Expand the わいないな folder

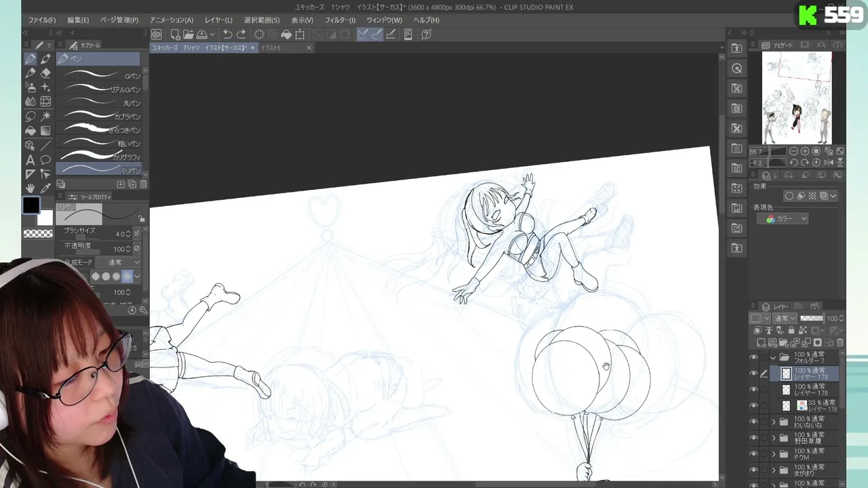pos(774,422)
